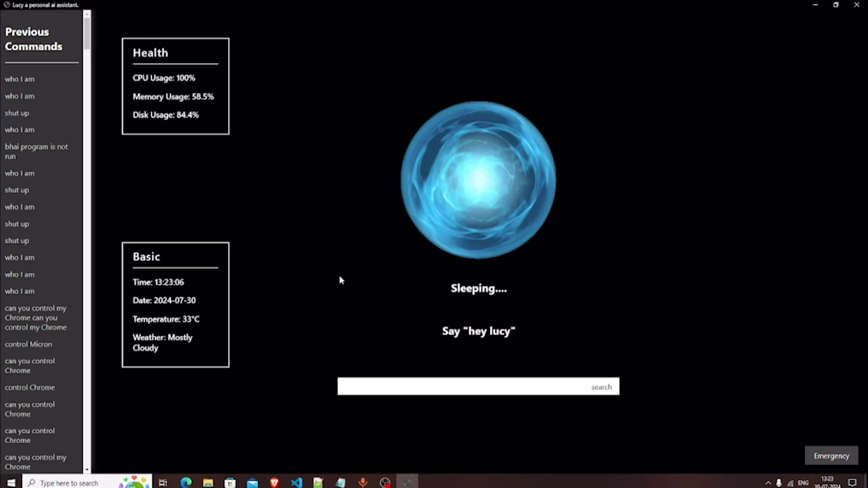This screenshot has width=868, height=488.
Task: Click the "CPU Usage: 100%" reading
Action: [x=164, y=78]
